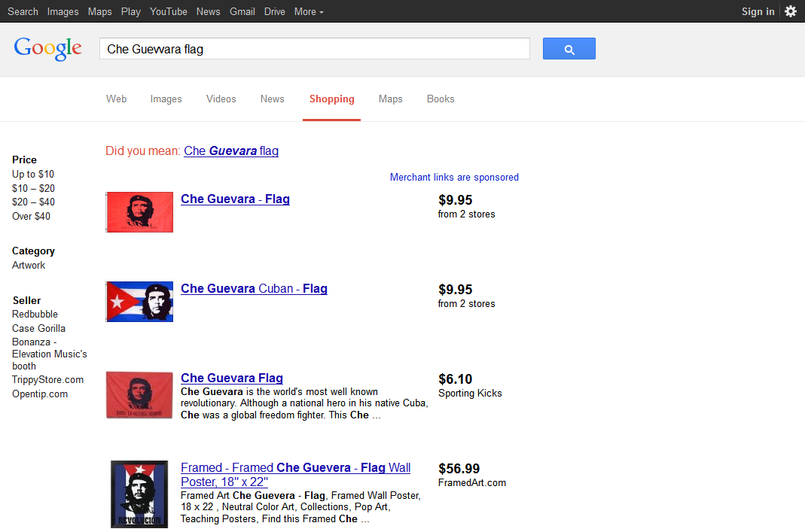
Task: Switch to the Books results tab
Action: [x=441, y=99]
